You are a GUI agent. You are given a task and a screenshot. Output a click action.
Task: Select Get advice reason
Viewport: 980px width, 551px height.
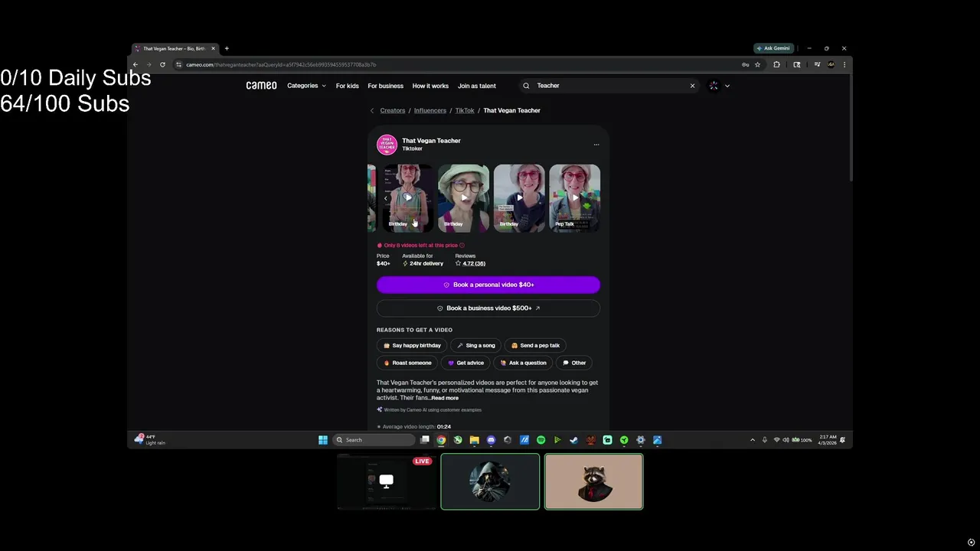(465, 363)
